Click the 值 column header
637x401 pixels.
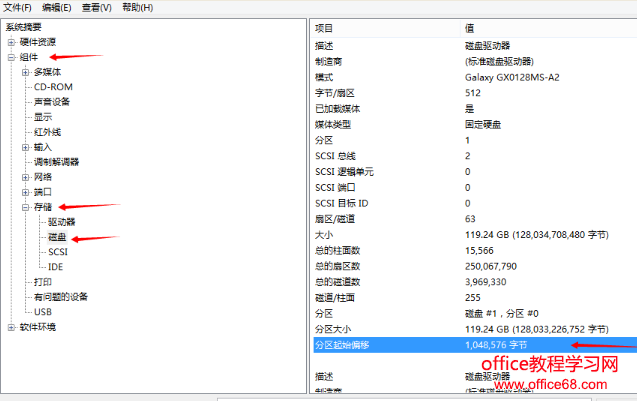549,28
